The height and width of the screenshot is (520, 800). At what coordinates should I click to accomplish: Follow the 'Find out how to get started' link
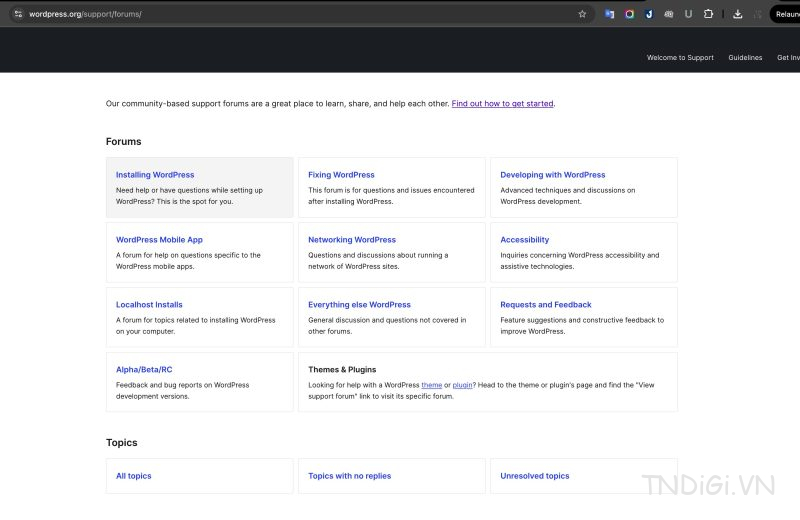[x=503, y=104]
